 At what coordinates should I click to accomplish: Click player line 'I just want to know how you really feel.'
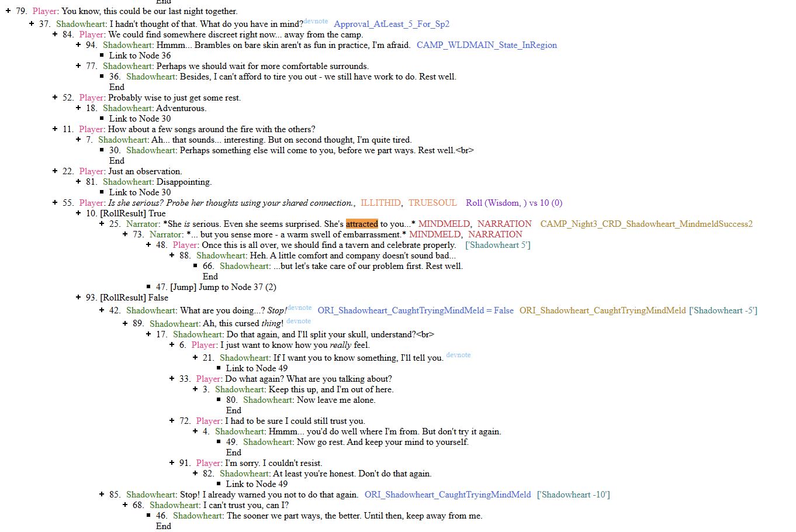pos(275,345)
